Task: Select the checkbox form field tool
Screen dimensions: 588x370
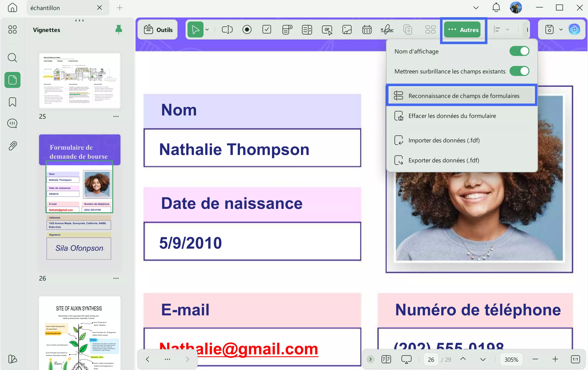Action: tap(267, 30)
